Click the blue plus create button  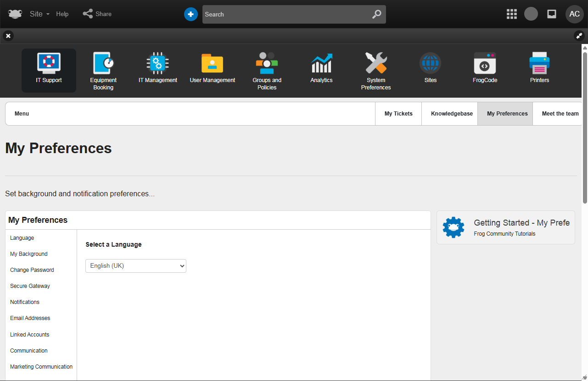(191, 14)
